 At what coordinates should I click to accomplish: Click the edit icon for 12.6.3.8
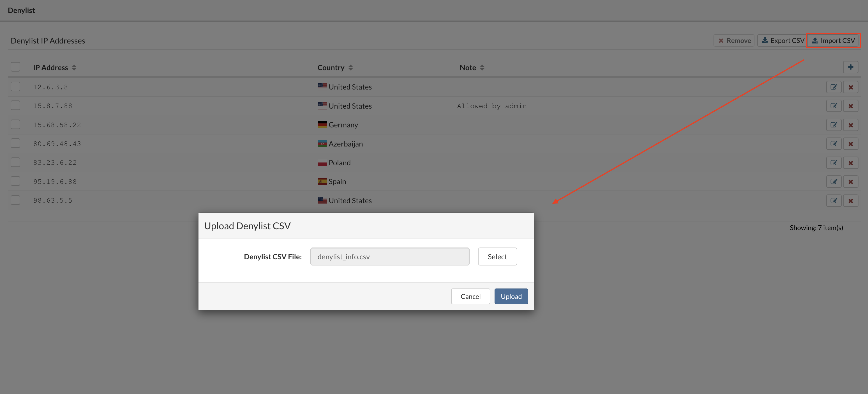pyautogui.click(x=833, y=87)
